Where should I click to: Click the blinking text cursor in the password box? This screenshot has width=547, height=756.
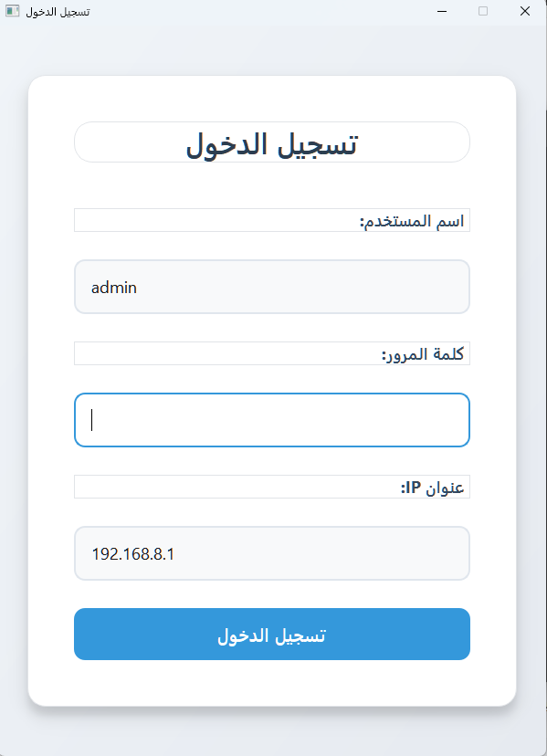[x=91, y=420]
